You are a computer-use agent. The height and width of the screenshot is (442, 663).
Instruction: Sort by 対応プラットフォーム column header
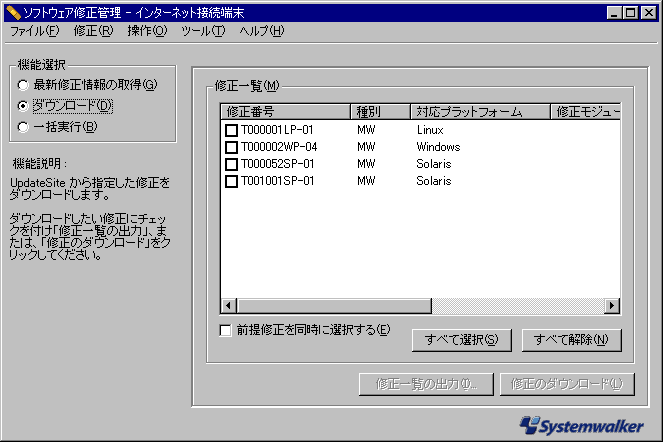pyautogui.click(x=480, y=112)
